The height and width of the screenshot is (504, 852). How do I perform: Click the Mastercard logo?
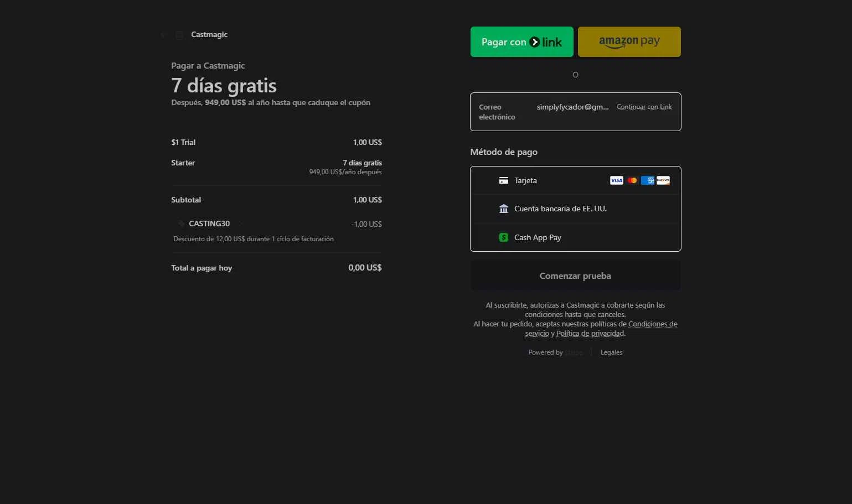[x=632, y=180]
